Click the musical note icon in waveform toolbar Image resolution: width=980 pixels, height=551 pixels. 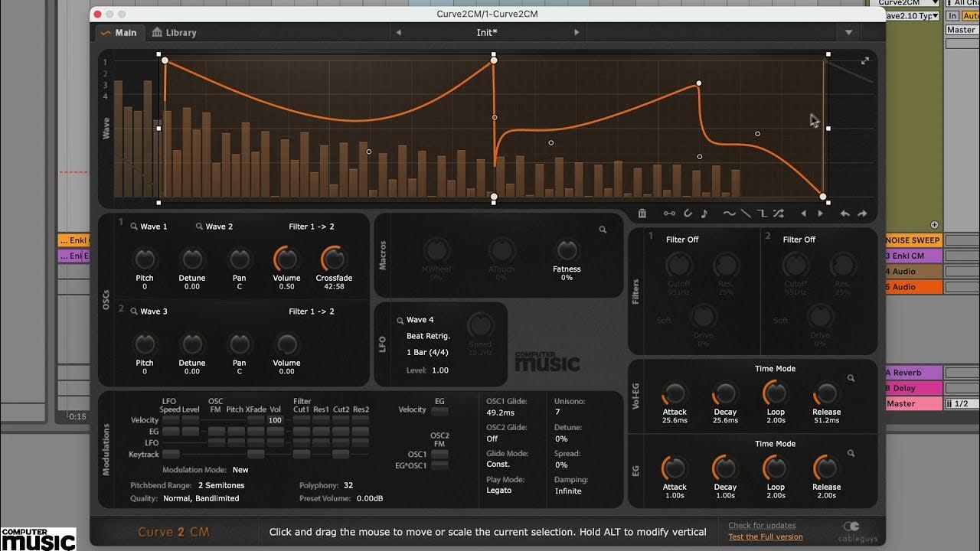point(704,214)
